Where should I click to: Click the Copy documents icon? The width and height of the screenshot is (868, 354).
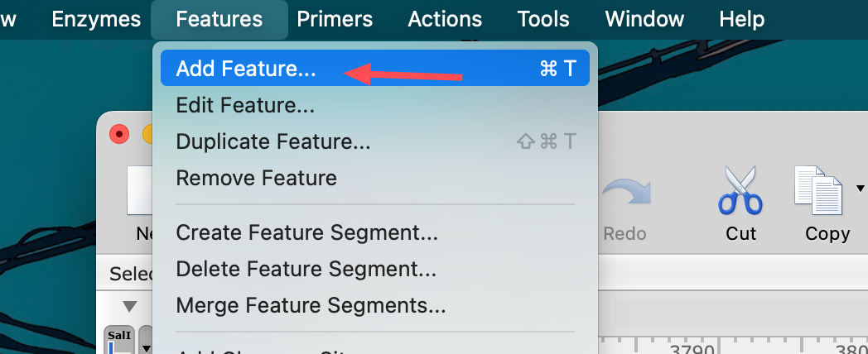coord(818,192)
